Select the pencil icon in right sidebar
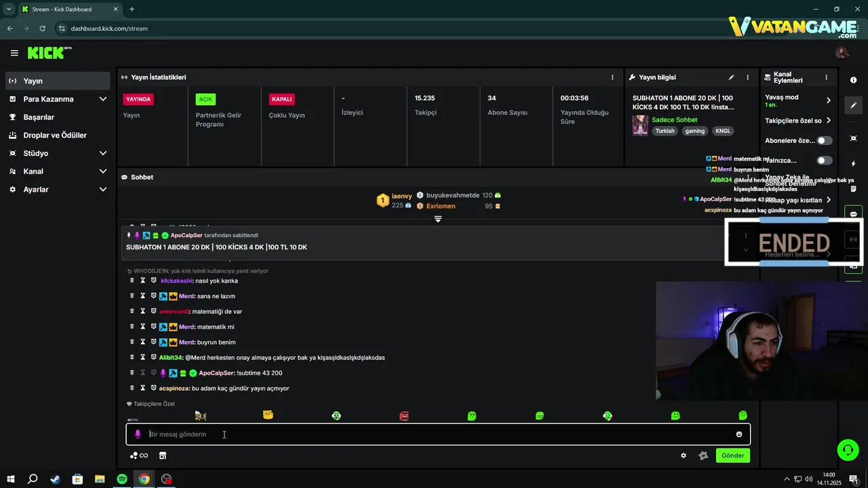 853,105
